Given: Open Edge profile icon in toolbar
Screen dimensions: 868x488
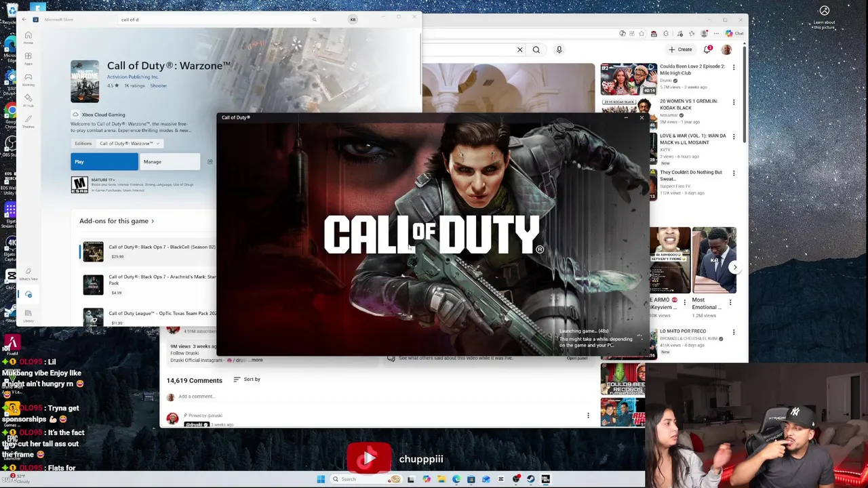Looking at the screenshot, I should pos(704,33).
